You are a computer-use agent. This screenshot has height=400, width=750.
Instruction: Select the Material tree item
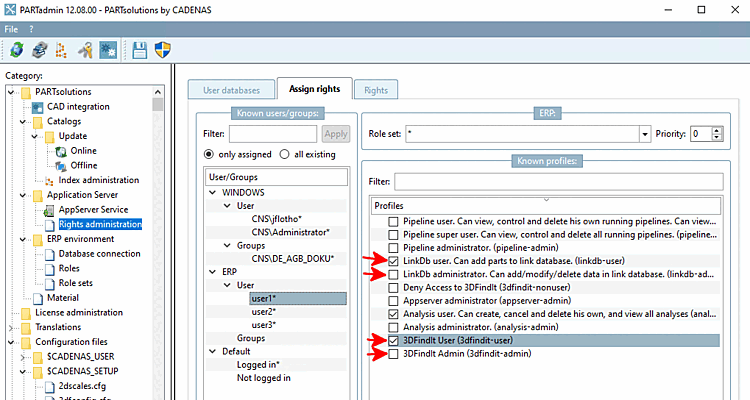click(x=63, y=298)
